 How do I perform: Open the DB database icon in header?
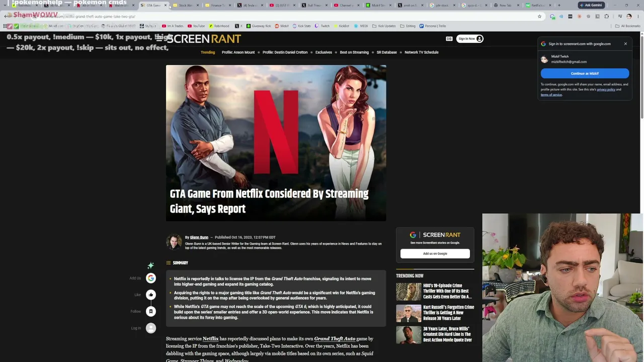tap(449, 39)
